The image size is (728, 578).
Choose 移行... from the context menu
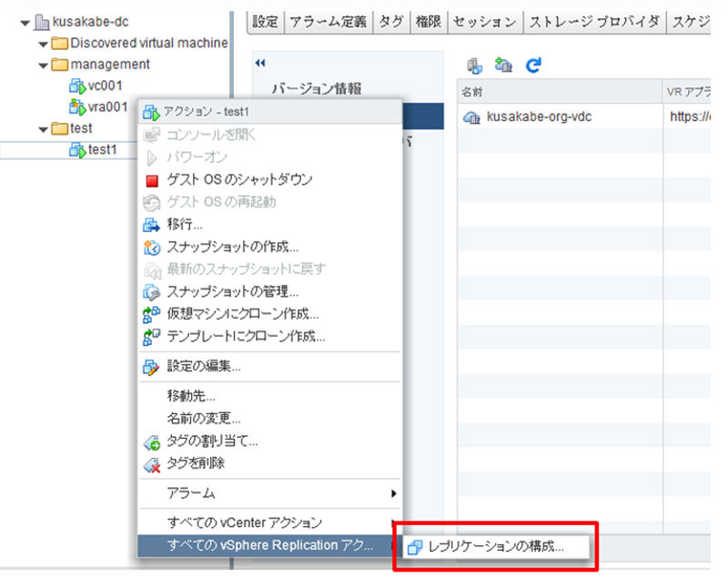(269, 225)
